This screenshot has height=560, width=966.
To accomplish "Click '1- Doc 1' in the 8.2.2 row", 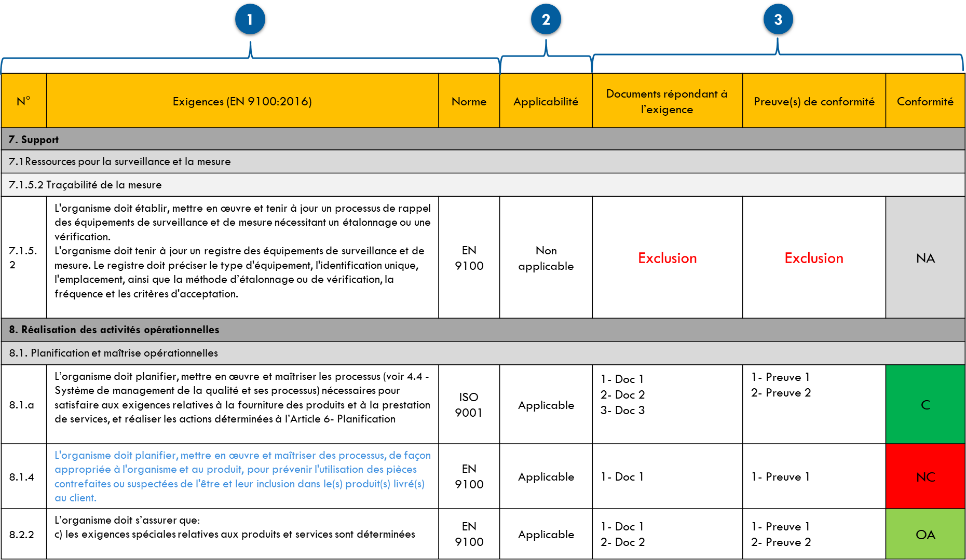I will coord(622,526).
